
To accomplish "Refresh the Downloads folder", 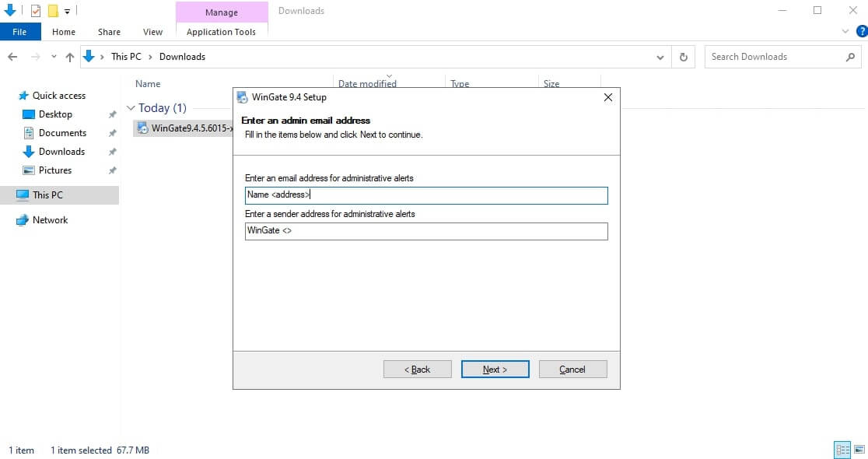I will click(683, 57).
